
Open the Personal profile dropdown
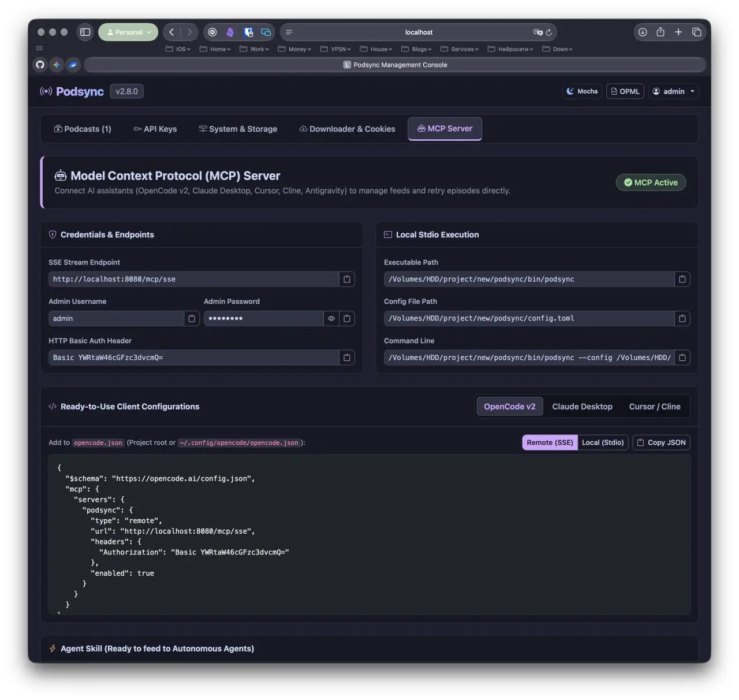[x=128, y=32]
